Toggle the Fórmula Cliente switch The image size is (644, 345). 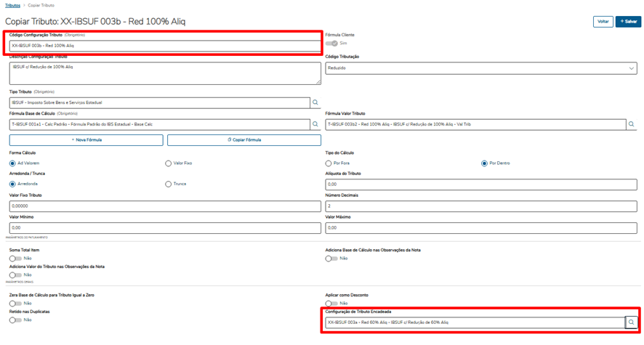point(331,43)
